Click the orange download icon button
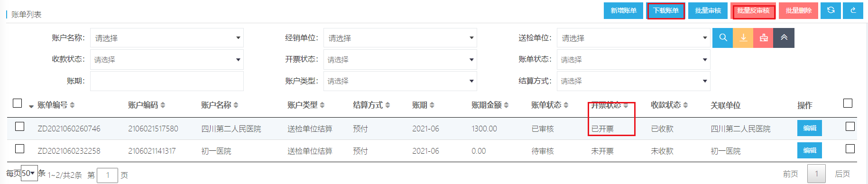This screenshot has width=868, height=184. coord(743,38)
